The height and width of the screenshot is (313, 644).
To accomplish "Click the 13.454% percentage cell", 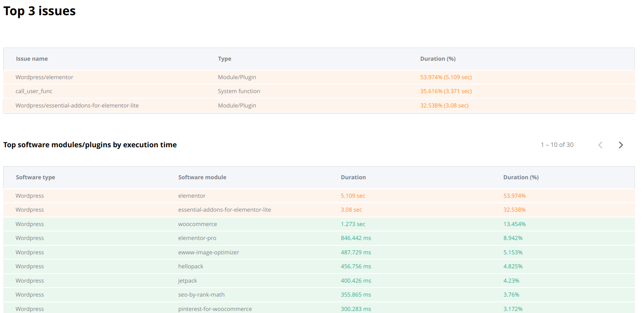I will click(515, 224).
